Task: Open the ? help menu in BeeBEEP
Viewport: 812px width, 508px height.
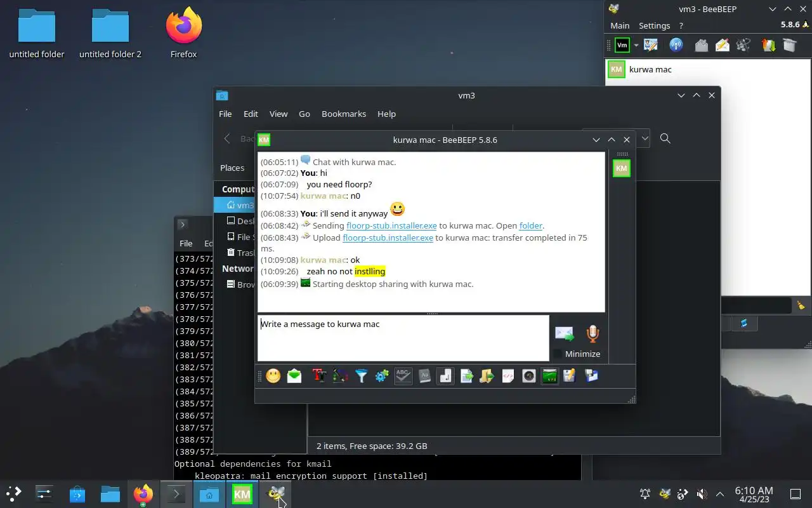Action: pos(681,25)
